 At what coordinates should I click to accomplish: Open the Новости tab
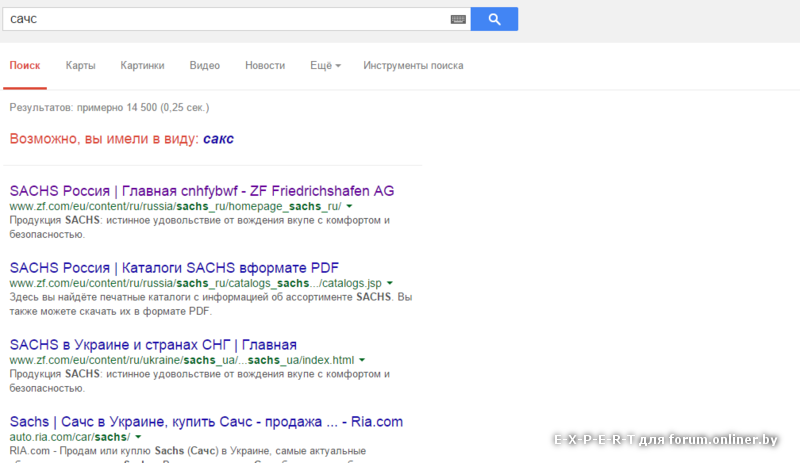[265, 65]
